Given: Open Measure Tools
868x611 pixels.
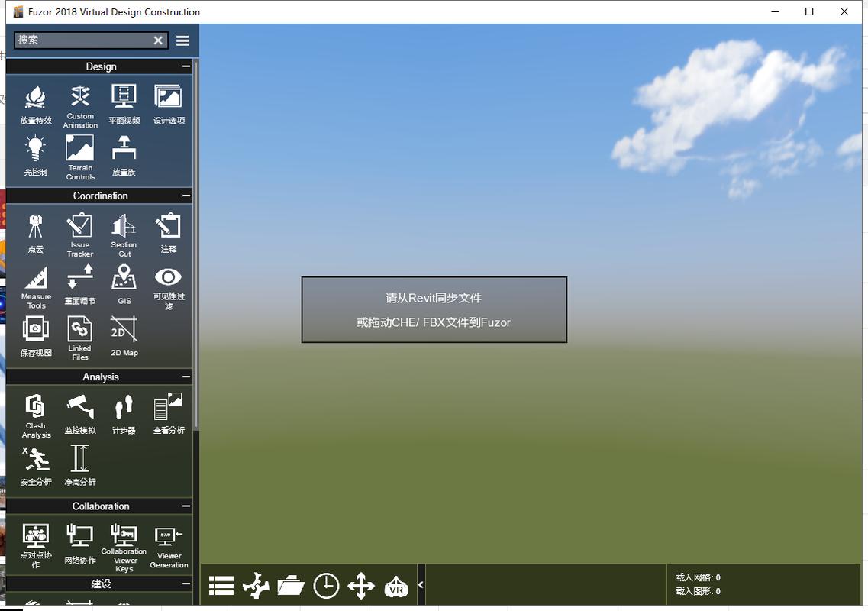Looking at the screenshot, I should 36,286.
